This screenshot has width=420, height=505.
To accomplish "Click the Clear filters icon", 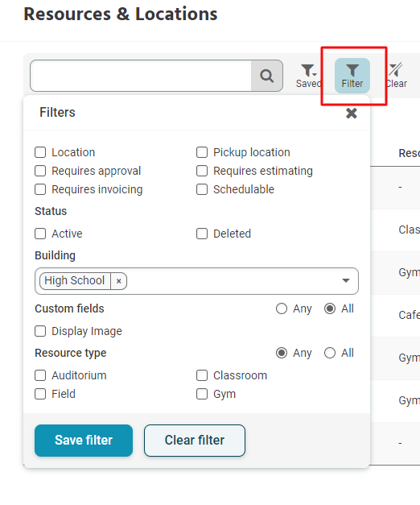I will [x=396, y=76].
